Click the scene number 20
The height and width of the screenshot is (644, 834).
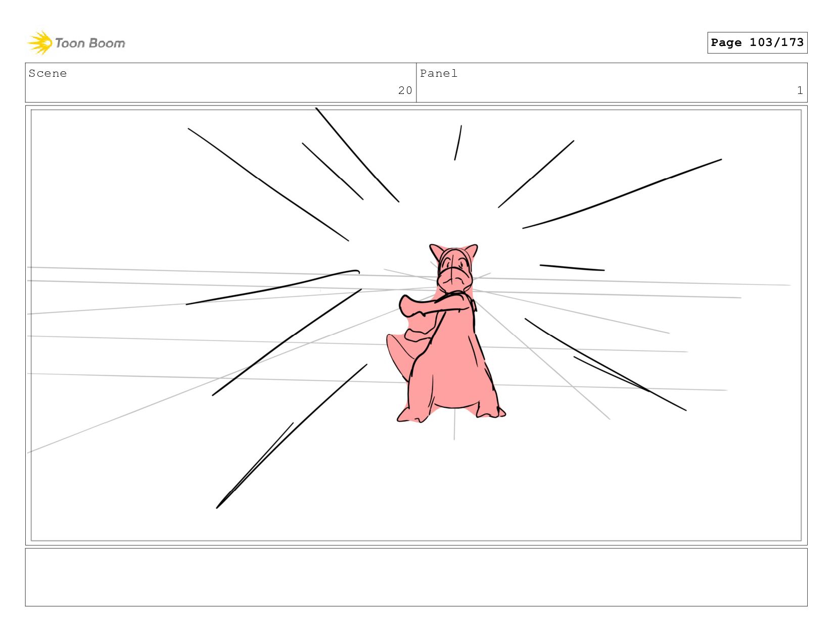point(405,90)
